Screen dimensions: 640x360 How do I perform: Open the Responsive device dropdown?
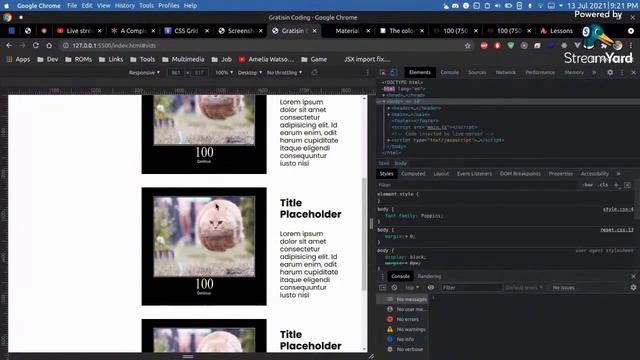click(x=144, y=73)
